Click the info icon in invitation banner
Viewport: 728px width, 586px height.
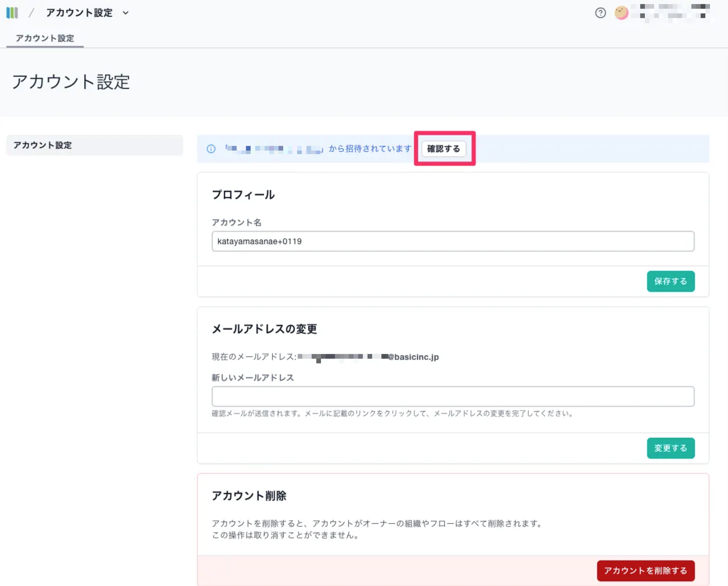click(211, 149)
